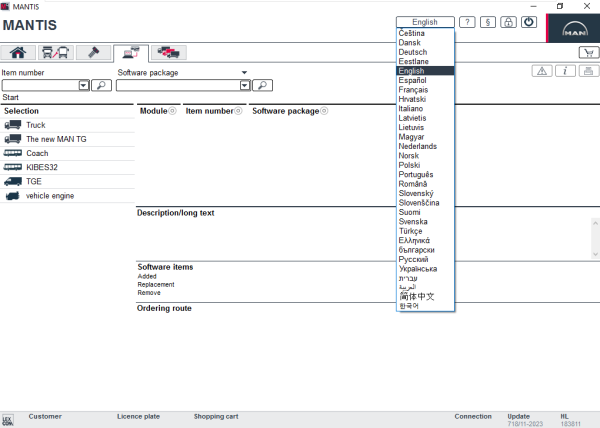Choose Nederlands from the language list
This screenshot has width=600, height=428.
coord(425,146)
